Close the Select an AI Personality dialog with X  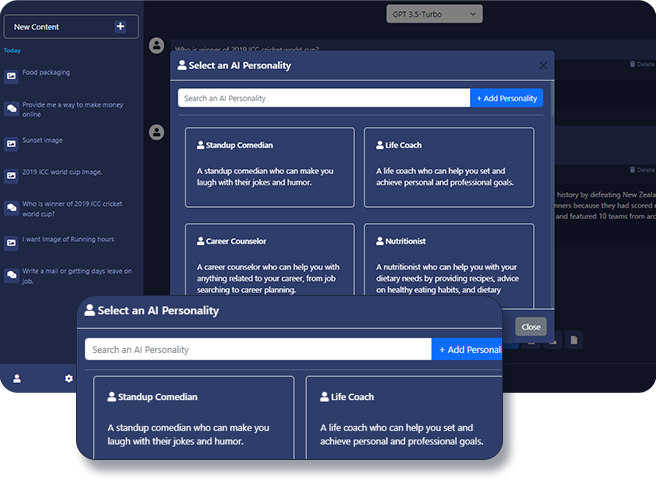point(543,65)
